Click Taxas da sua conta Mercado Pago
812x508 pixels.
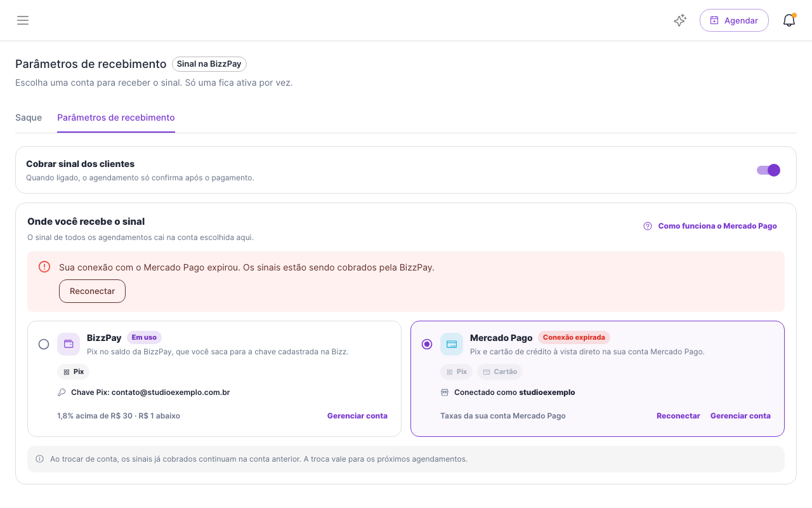pos(503,416)
